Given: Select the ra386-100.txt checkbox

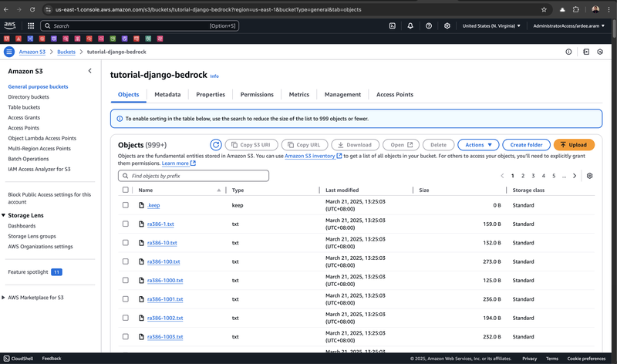Looking at the screenshot, I should click(x=126, y=261).
